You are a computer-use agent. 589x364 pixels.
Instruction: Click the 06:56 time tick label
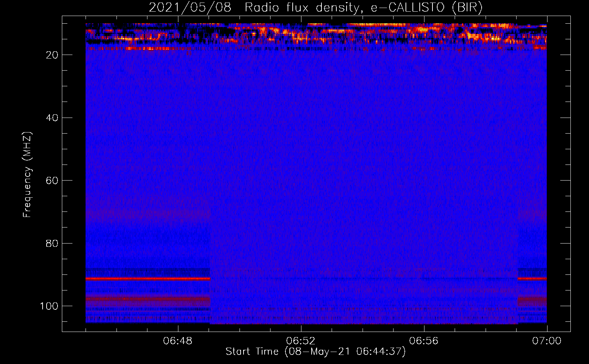424,341
